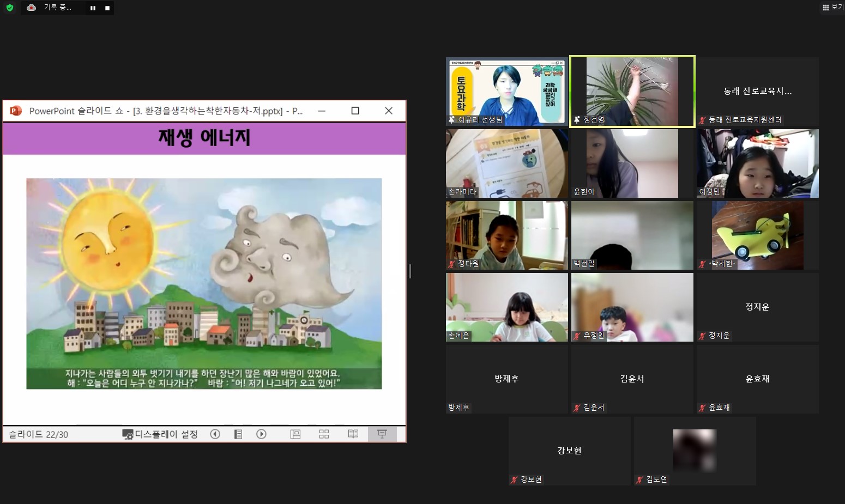This screenshot has width=845, height=504.
Task: Switch to Normal view in PowerPoint
Action: (295, 434)
